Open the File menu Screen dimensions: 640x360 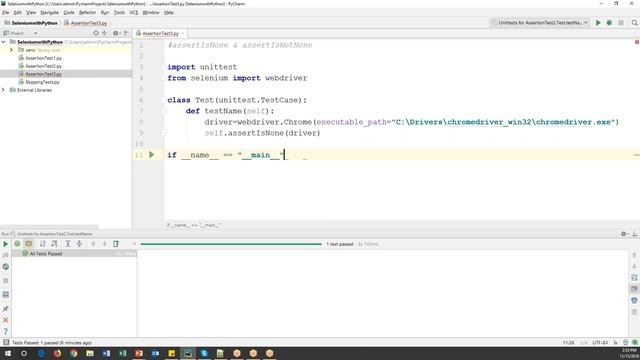5,13
